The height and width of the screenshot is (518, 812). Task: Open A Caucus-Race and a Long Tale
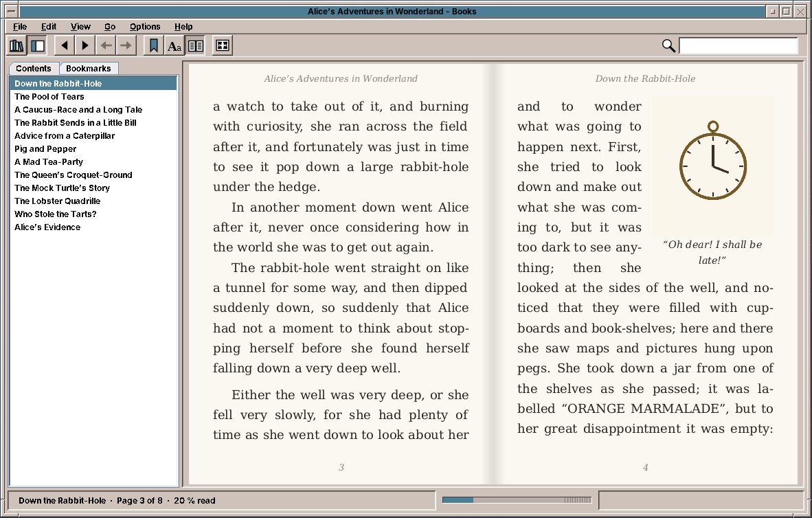coord(93,109)
